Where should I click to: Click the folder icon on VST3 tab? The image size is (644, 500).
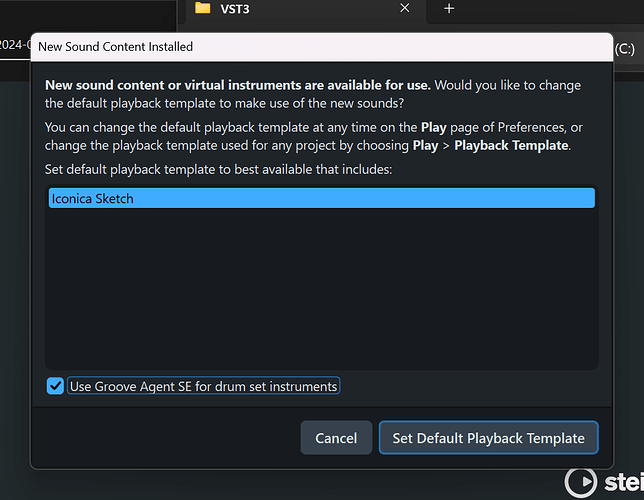point(203,8)
